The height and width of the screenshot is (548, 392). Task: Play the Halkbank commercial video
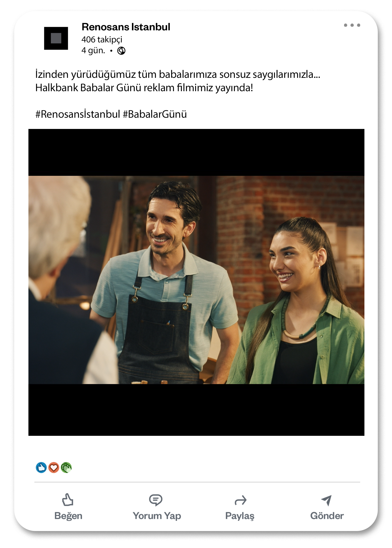point(196,282)
